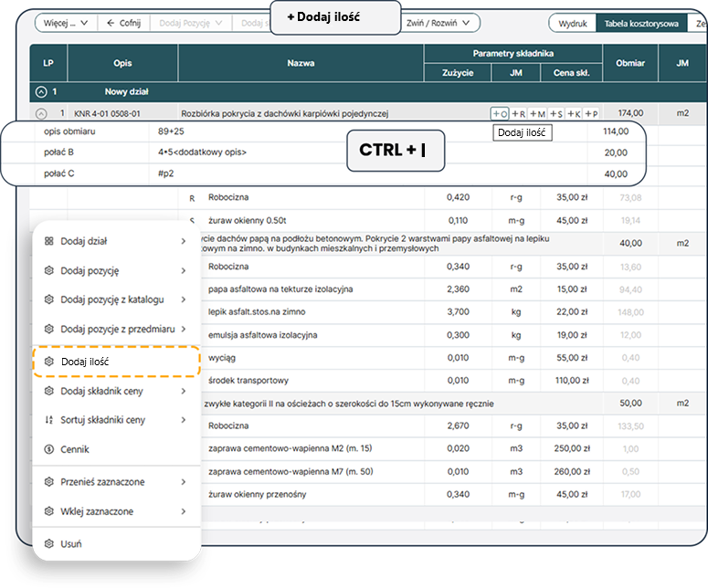Open the Więcej dropdown menu

(64, 23)
